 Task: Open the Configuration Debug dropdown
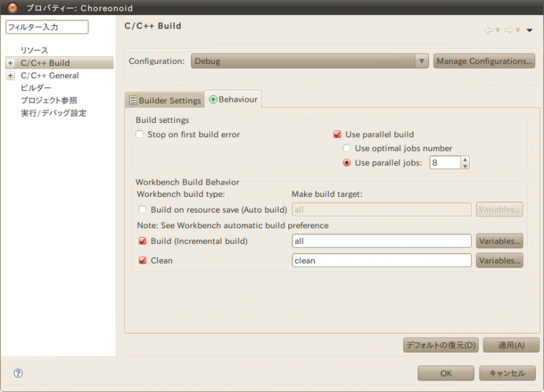pyautogui.click(x=309, y=61)
